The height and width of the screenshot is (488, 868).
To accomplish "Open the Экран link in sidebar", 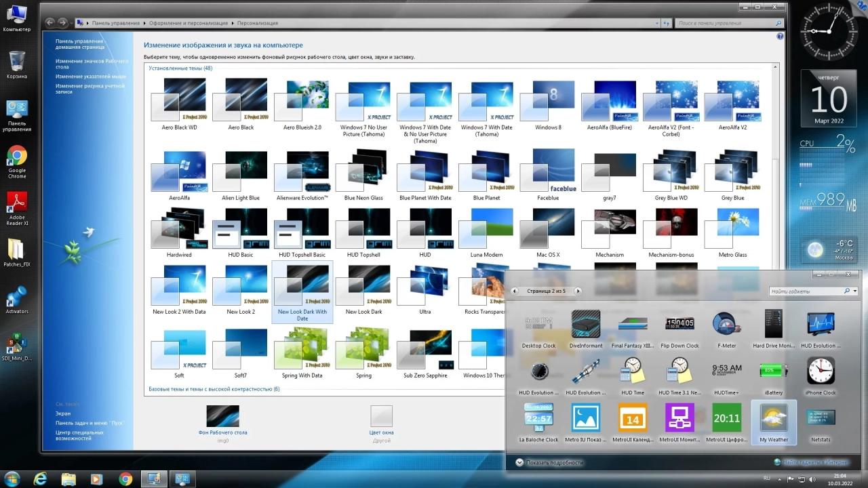I will pos(63,413).
